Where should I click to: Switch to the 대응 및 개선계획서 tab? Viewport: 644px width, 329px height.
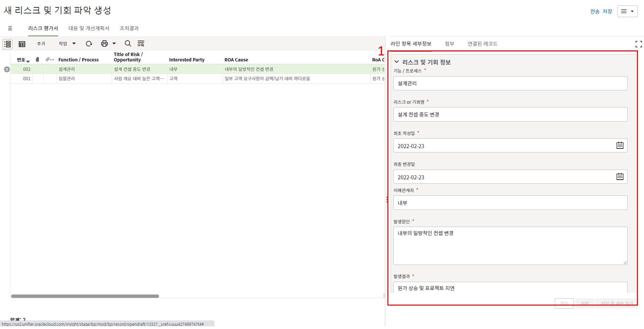(x=89, y=28)
